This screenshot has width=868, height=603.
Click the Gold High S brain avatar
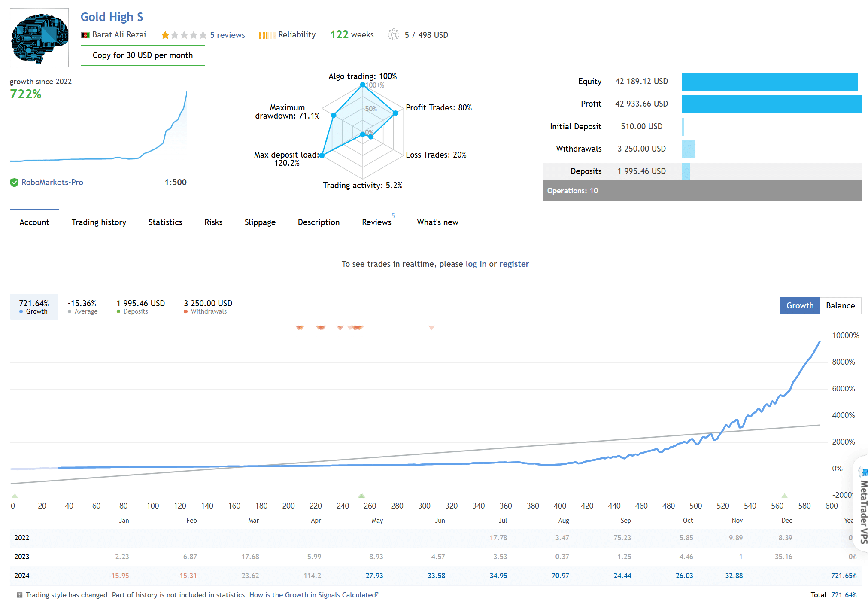coord(39,38)
